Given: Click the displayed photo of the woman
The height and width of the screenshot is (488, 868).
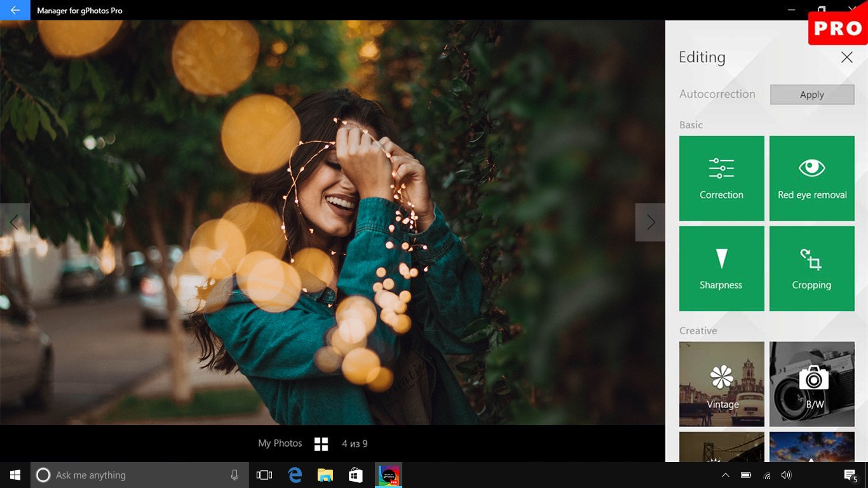Looking at the screenshot, I should tap(332, 222).
